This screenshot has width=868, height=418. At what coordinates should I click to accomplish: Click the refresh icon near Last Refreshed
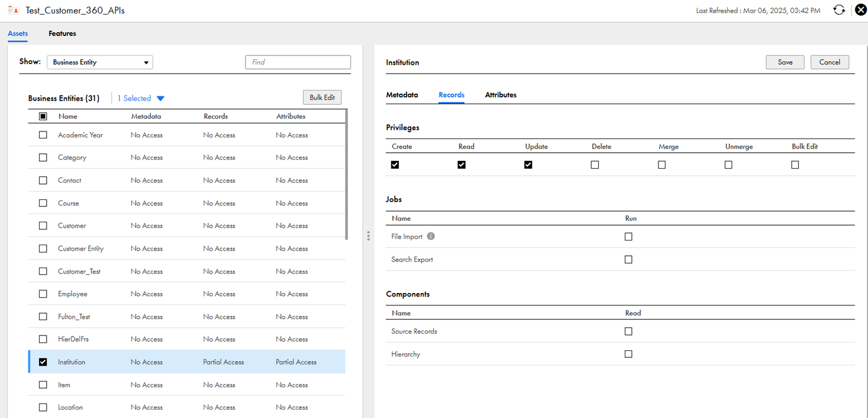838,10
